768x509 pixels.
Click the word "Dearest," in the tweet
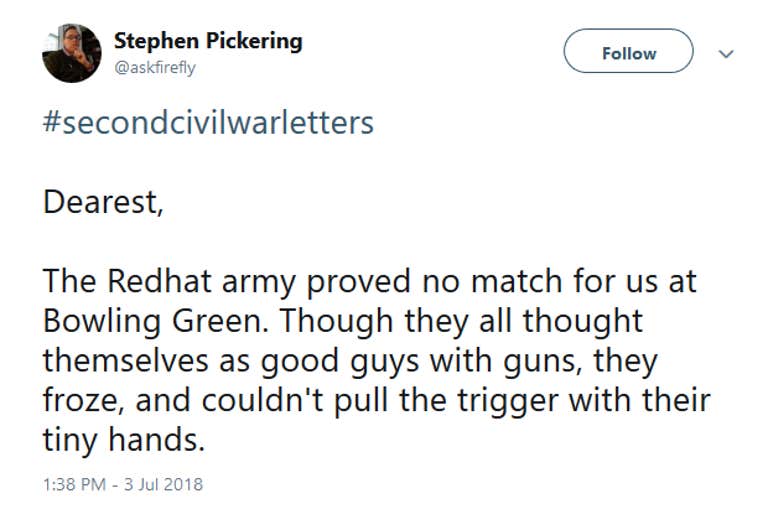[103, 201]
